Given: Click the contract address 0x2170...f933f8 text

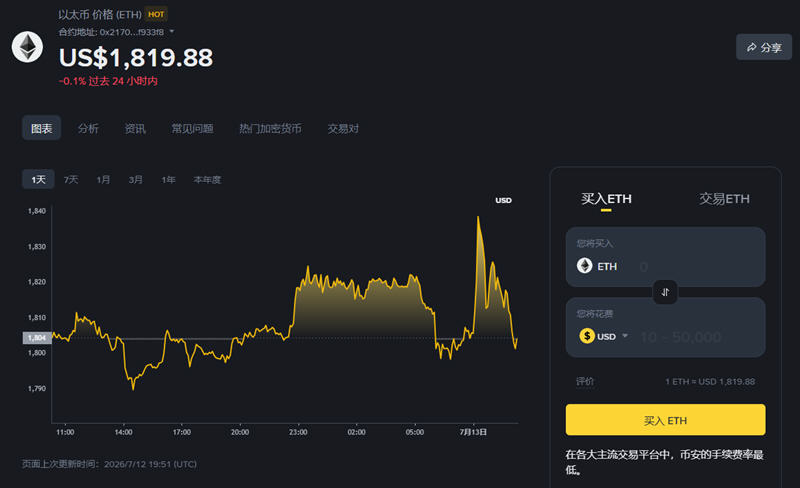Looking at the screenshot, I should coord(132,32).
